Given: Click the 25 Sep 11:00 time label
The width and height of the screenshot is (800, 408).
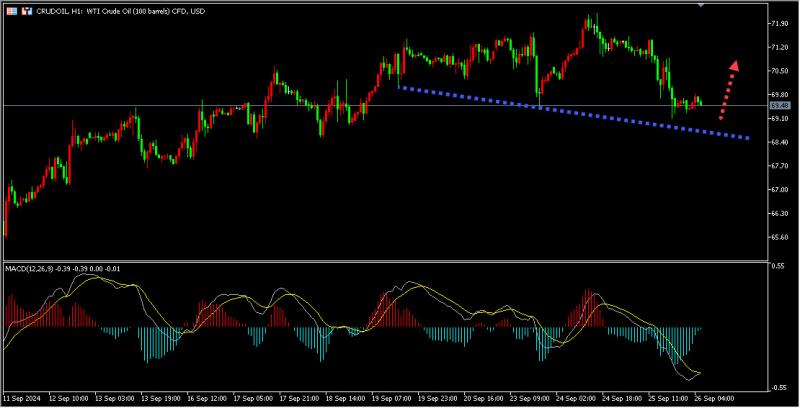Looking at the screenshot, I should tap(668, 398).
